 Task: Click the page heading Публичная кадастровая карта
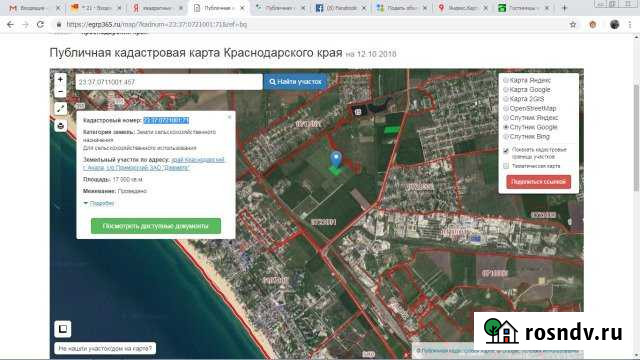pyautogui.click(x=196, y=53)
